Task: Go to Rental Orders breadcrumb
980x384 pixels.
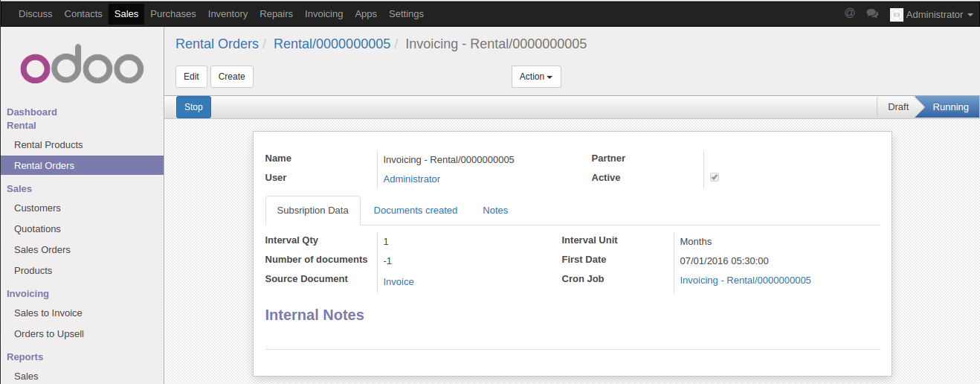Action: pyautogui.click(x=217, y=44)
